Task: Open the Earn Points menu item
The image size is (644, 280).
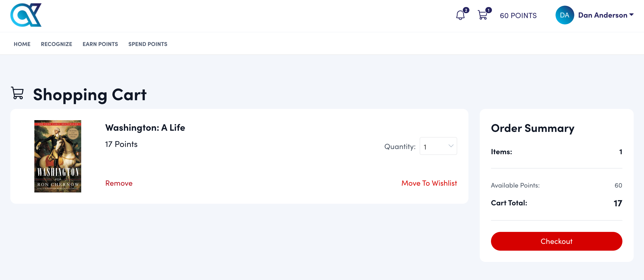Action: 100,44
